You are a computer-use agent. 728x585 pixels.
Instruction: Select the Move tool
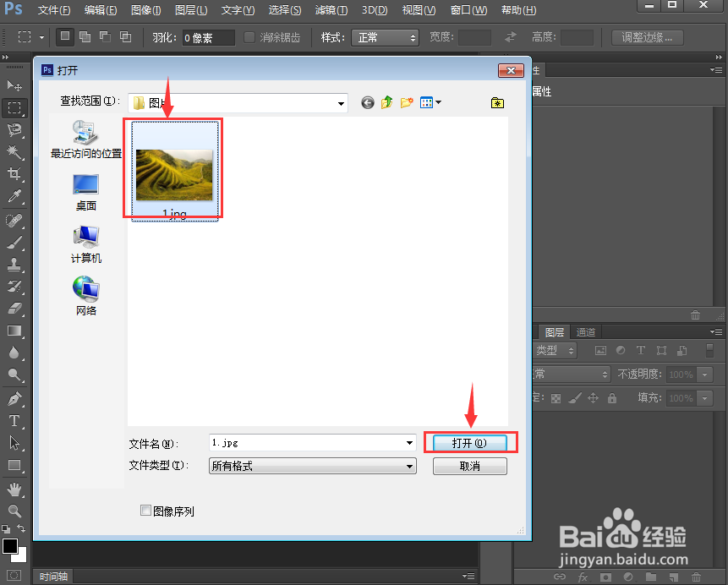coord(14,85)
